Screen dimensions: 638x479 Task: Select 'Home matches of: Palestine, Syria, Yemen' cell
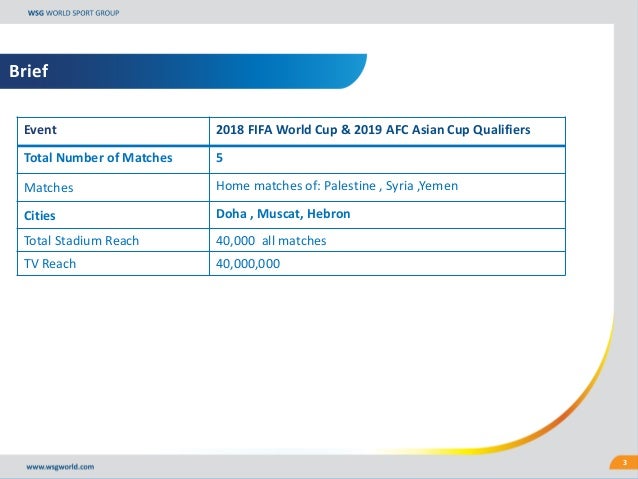click(x=387, y=187)
